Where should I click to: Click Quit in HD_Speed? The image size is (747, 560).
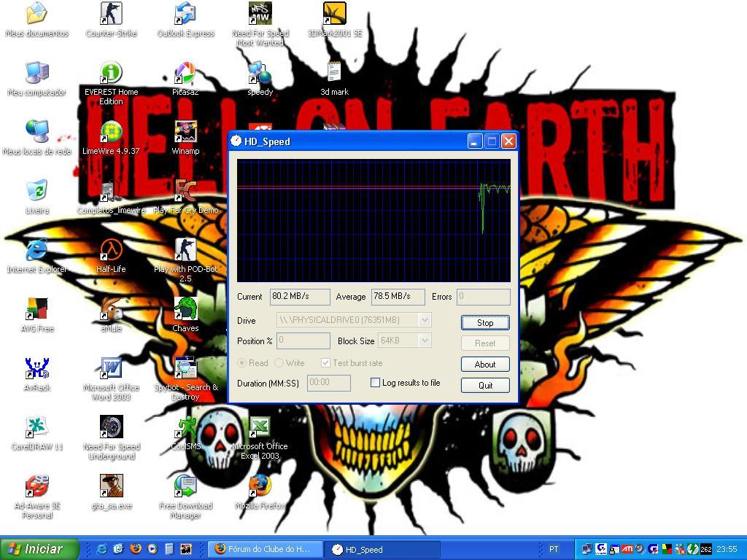point(485,385)
